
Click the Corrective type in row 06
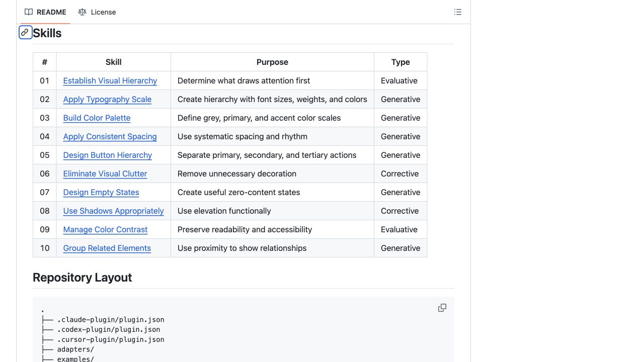click(400, 174)
